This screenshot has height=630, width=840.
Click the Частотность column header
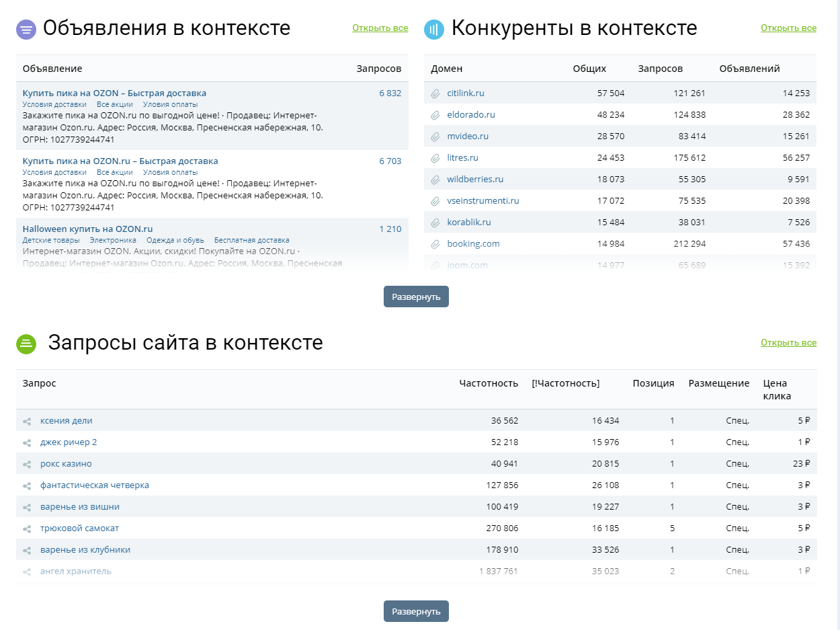point(489,383)
